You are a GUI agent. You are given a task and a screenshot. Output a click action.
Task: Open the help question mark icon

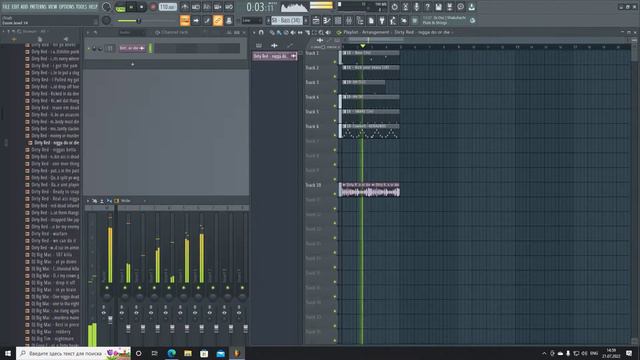[x=427, y=7]
